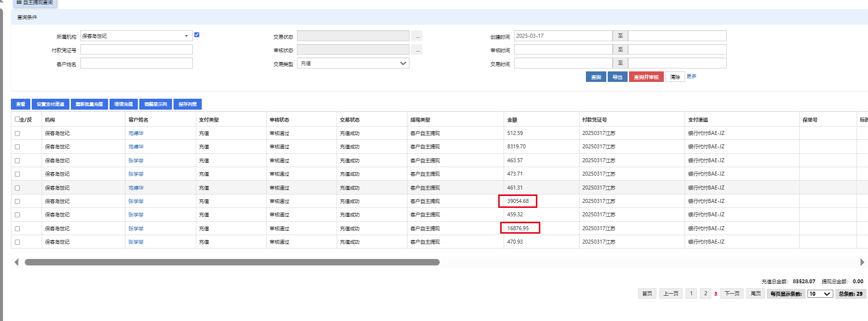This screenshot has height=321, width=868.
Task: Switch to the 自主提现查询 tab
Action: [x=35, y=2]
